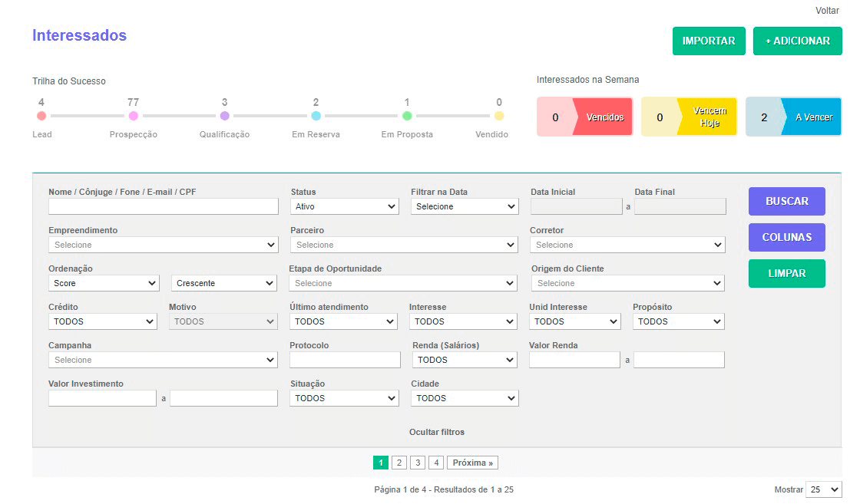
Task: Open the Status dropdown
Action: 344,206
